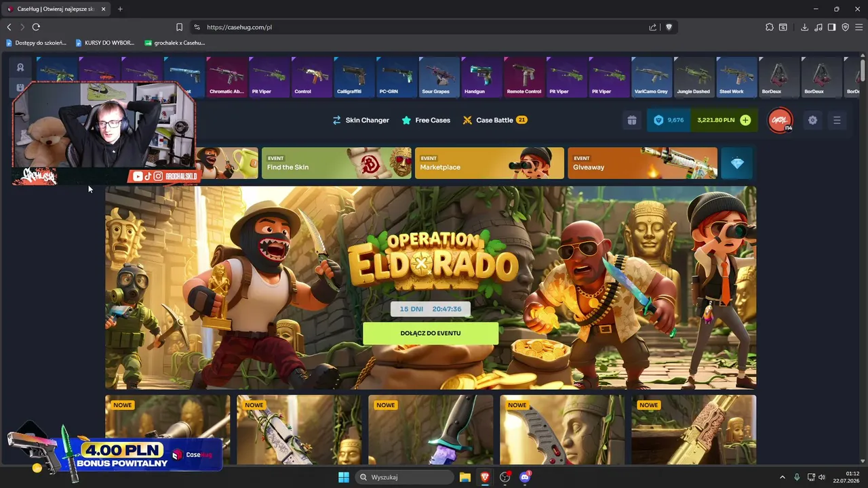The height and width of the screenshot is (488, 868).
Task: Go back in the browser
Action: pyautogui.click(x=9, y=27)
